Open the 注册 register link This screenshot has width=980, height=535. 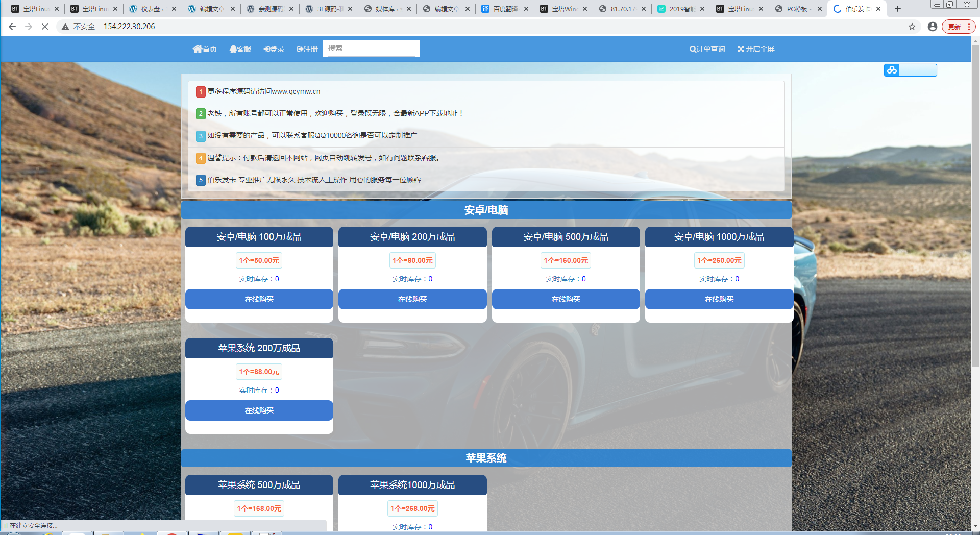point(307,49)
